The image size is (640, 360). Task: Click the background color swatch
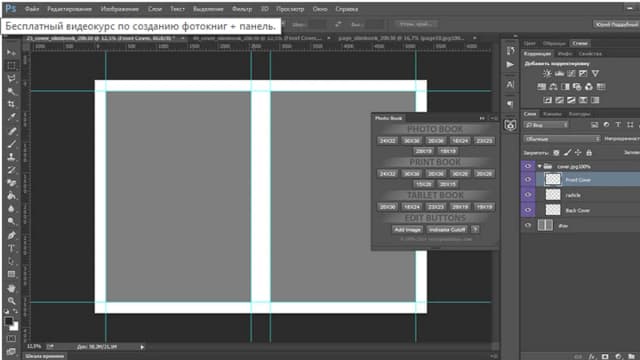[14, 327]
